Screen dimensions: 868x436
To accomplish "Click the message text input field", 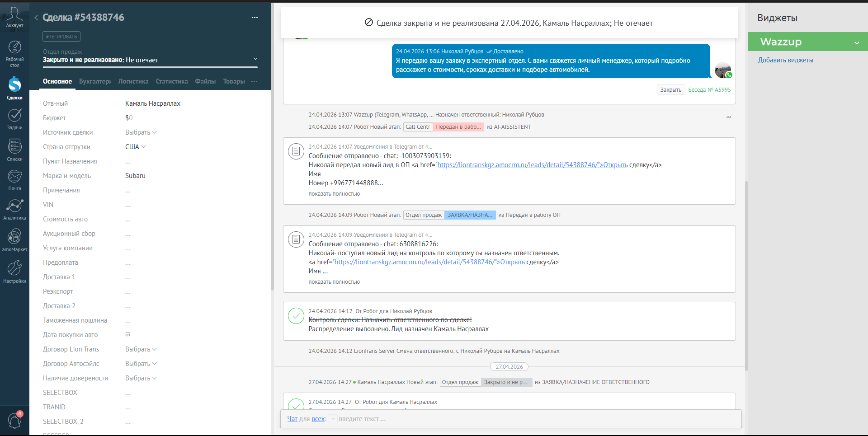I will coord(538,419).
